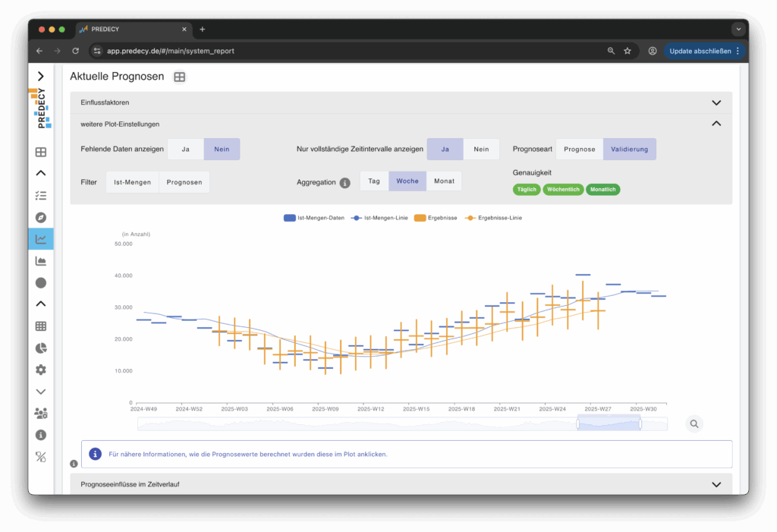Collapse the weitere Plot-Einstellungen section
The width and height of the screenshot is (777, 532).
716,124
